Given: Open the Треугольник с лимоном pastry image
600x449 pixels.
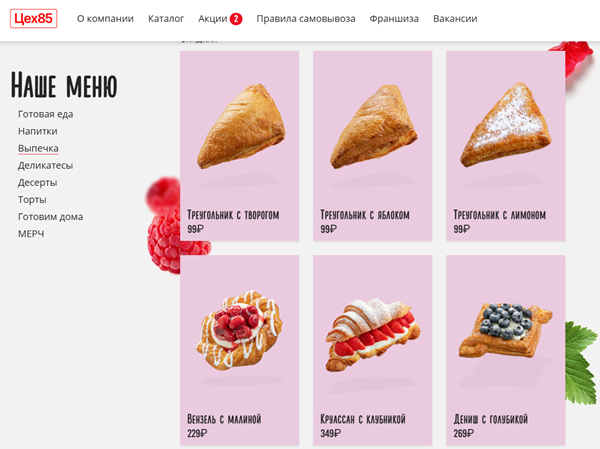Looking at the screenshot, I should click(x=506, y=124).
